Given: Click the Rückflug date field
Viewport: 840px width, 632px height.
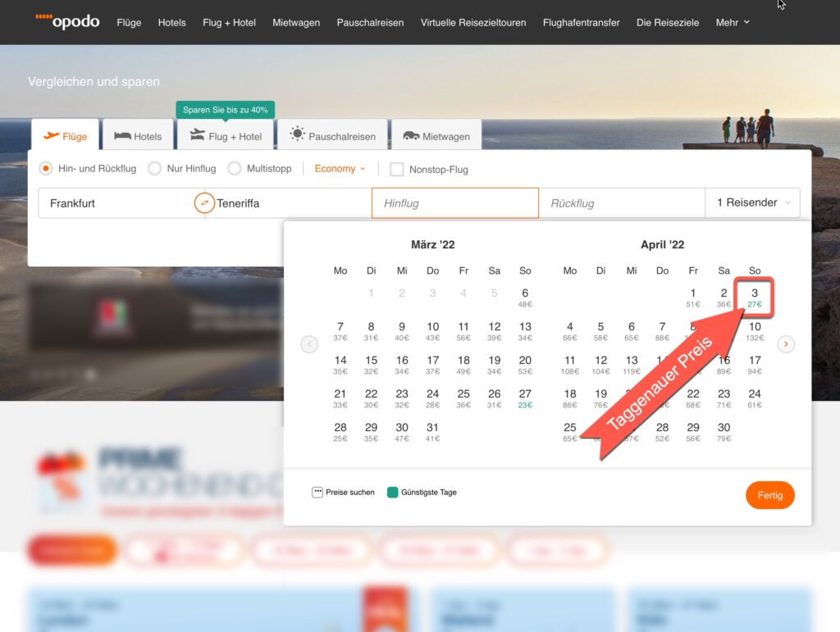Looking at the screenshot, I should click(621, 203).
